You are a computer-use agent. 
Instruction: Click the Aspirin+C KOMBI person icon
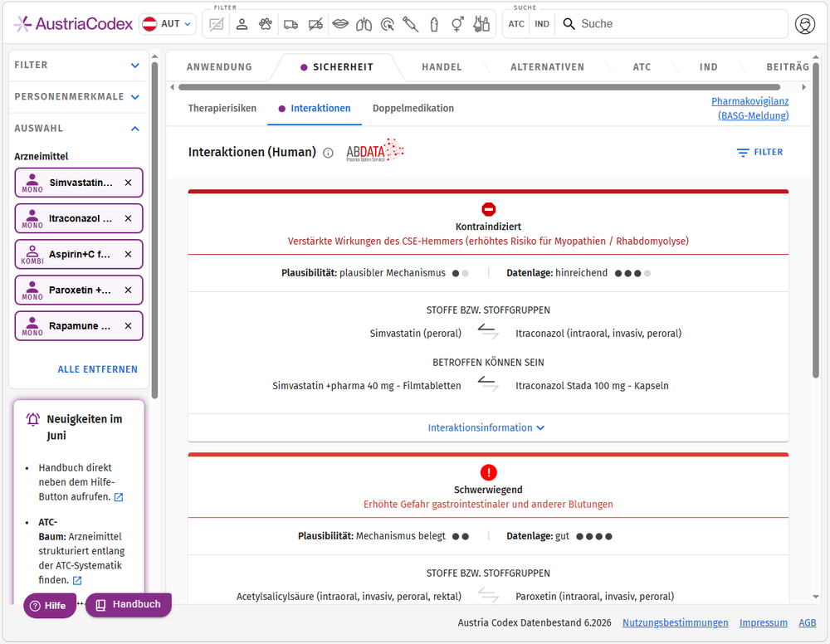point(32,255)
